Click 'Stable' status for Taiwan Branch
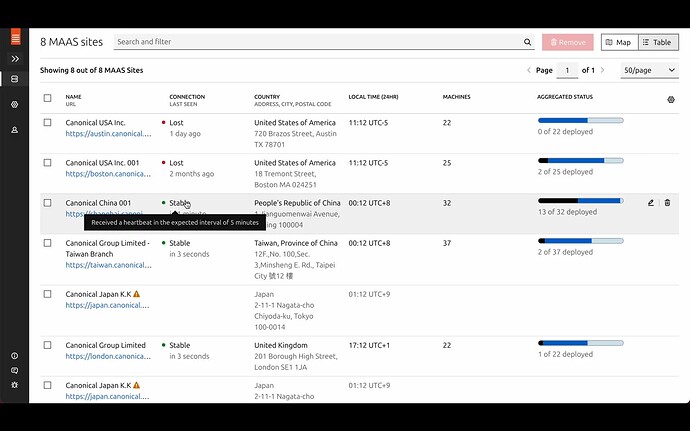The image size is (690, 431). [180, 243]
